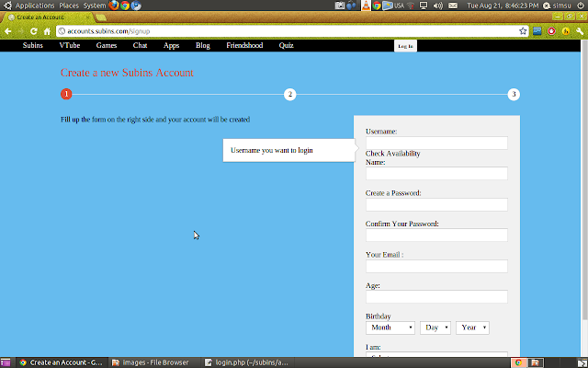Viewport: 588px width, 368px height.
Task: Open the volume control speaker icon
Action: click(437, 6)
